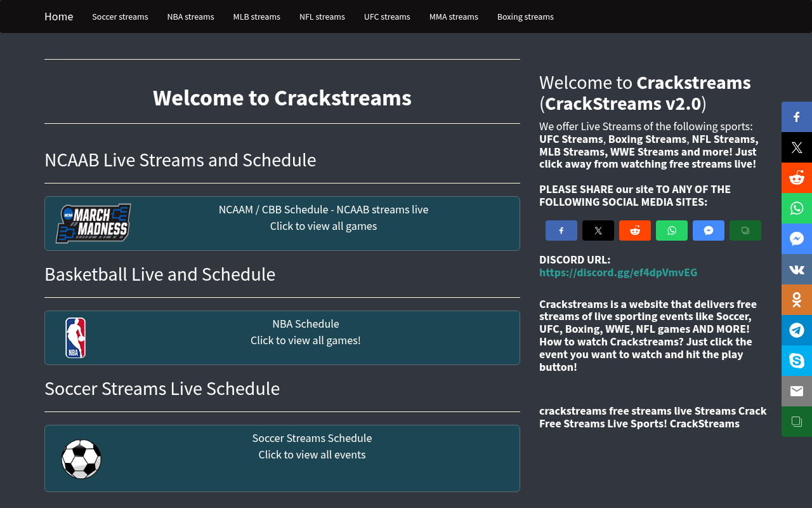The height and width of the screenshot is (508, 812).
Task: Click the 'CrackStreams v2.0' sidebar heading text
Action: (623, 104)
